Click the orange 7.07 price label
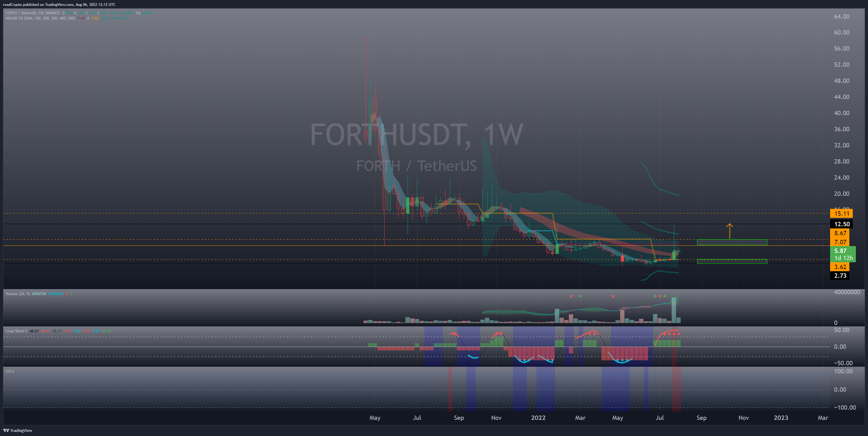 (x=840, y=242)
